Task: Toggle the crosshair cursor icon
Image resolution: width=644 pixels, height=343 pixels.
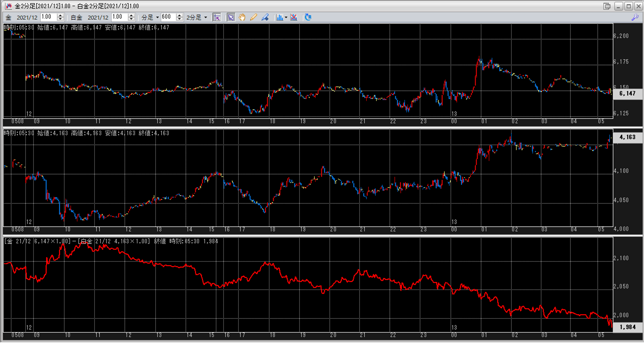Action: 217,17
